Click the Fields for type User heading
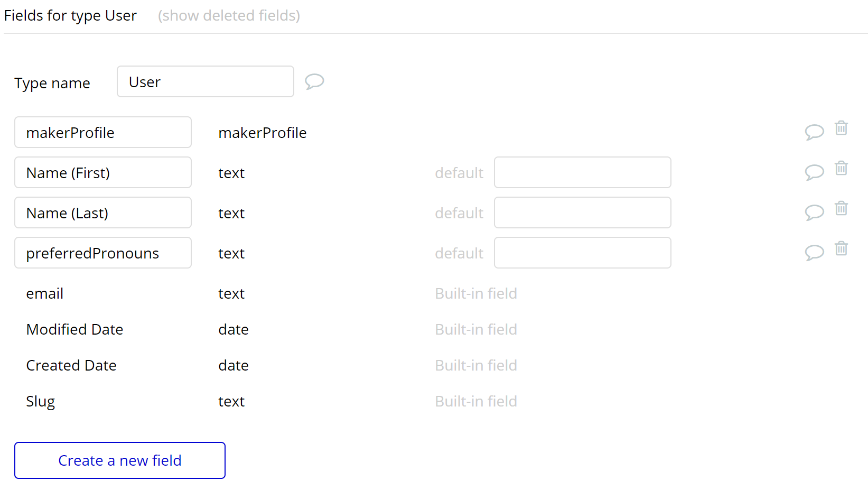The width and height of the screenshot is (868, 499). click(70, 16)
